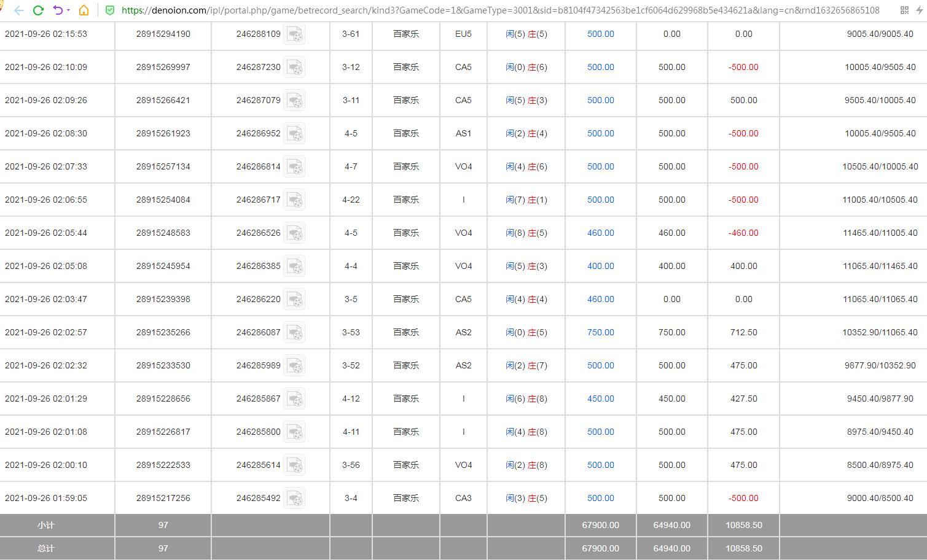Screen dimensions: 927x560
Task: Open video replay for round 246287230
Action: tap(295, 68)
